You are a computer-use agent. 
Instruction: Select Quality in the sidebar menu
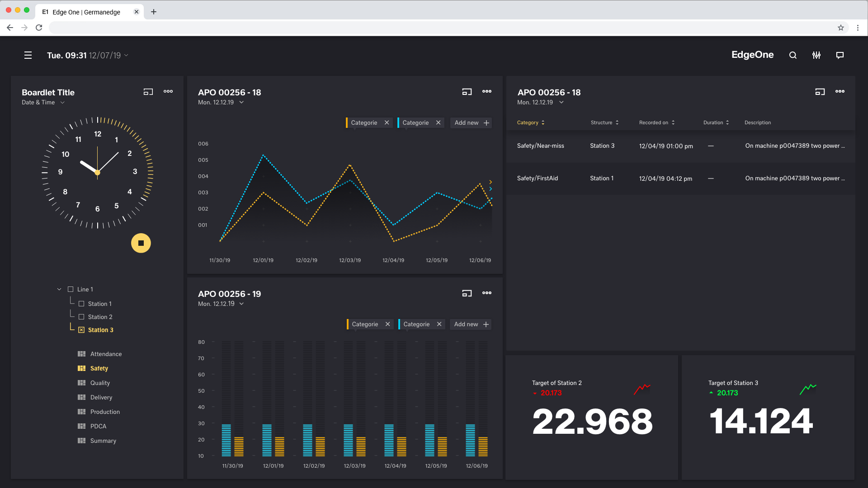100,383
